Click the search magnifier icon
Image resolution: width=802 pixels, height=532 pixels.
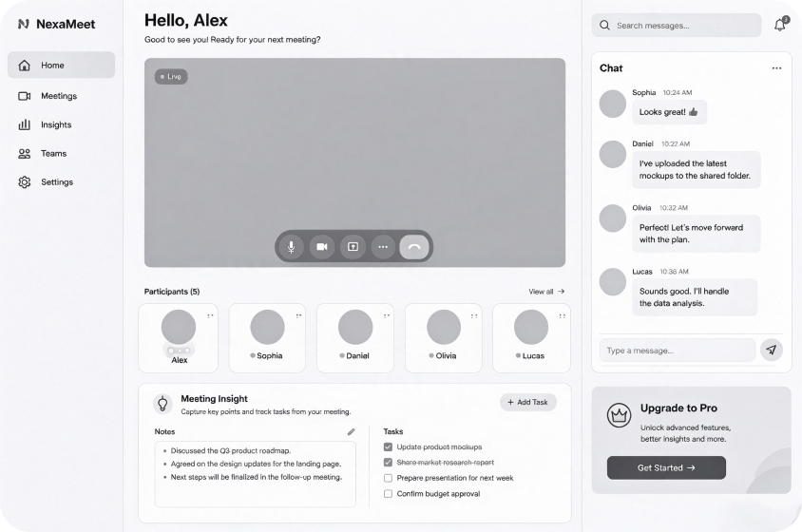click(604, 25)
